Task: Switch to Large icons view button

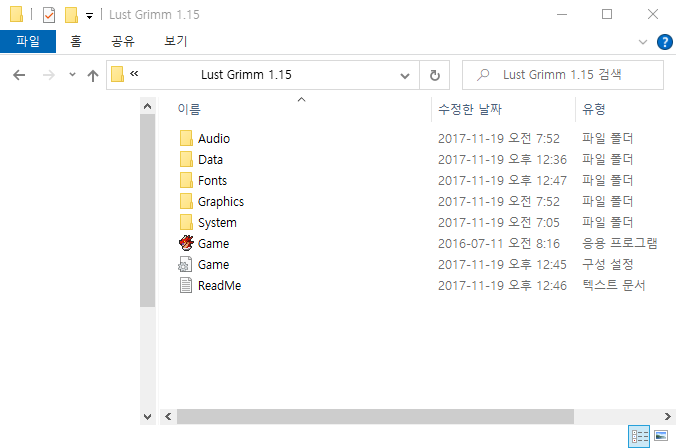Action: [660, 435]
